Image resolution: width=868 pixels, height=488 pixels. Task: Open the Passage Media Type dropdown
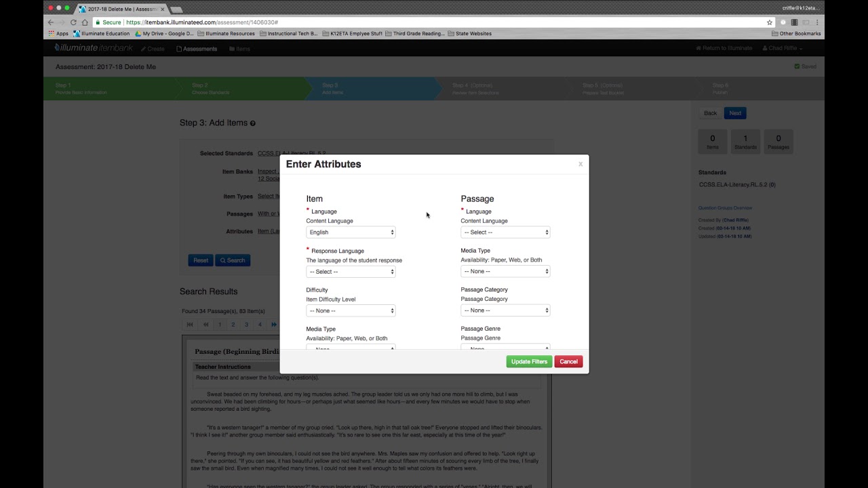[x=505, y=271]
